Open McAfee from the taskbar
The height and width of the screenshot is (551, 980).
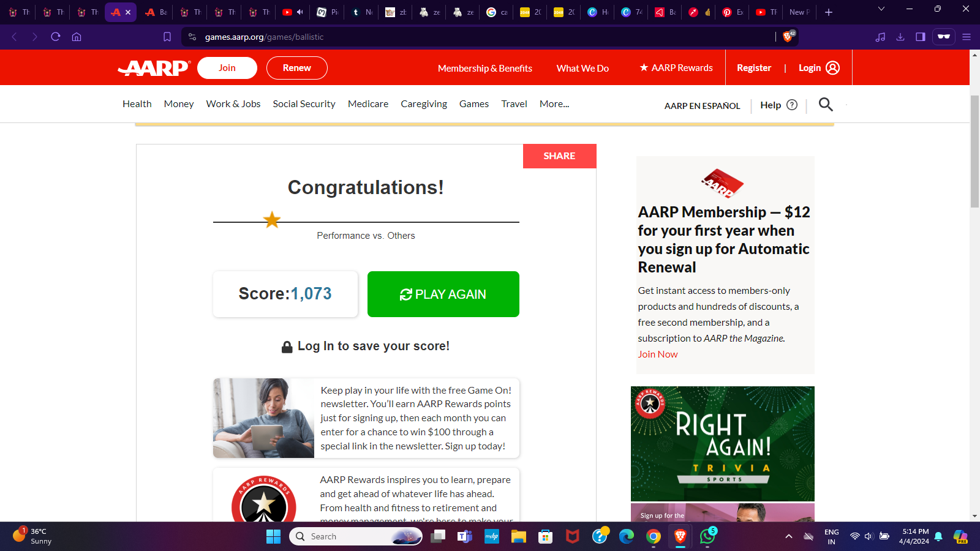[x=573, y=537]
